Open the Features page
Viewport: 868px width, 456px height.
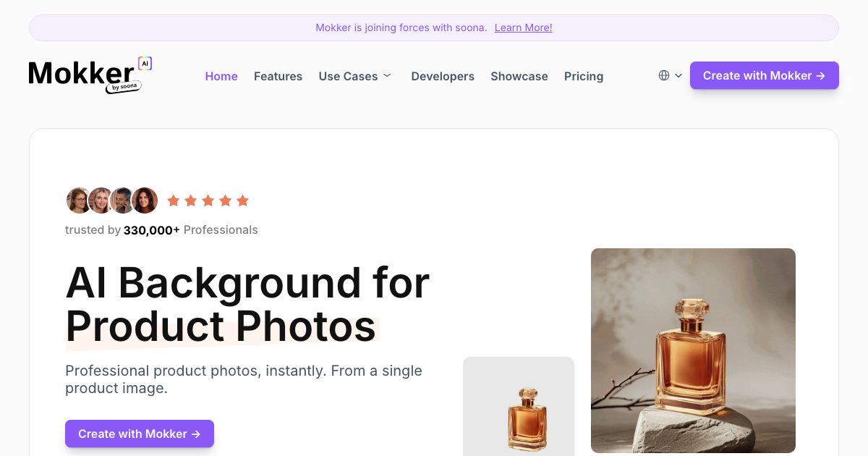tap(278, 76)
